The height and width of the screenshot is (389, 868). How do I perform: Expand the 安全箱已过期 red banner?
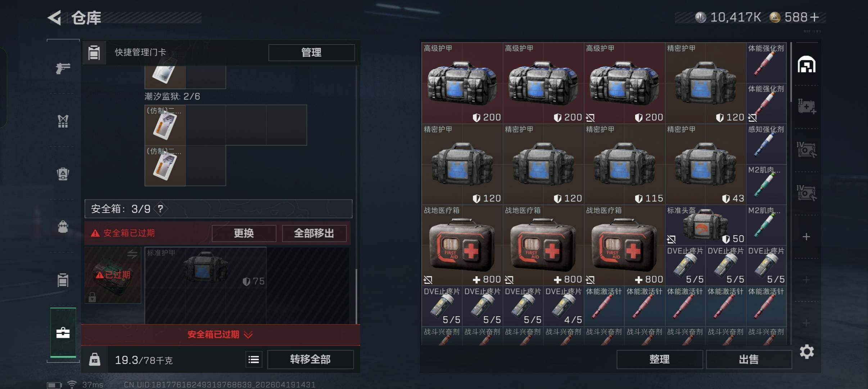tap(220, 335)
